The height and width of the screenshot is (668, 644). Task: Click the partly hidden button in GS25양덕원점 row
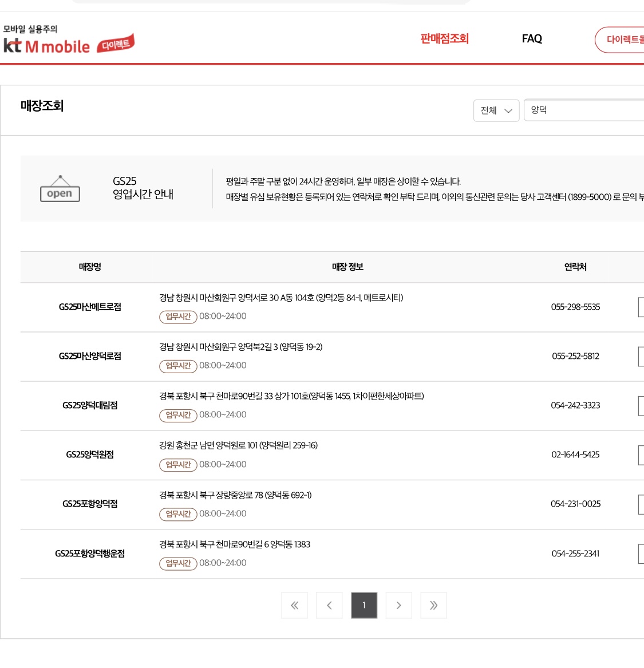pos(641,455)
